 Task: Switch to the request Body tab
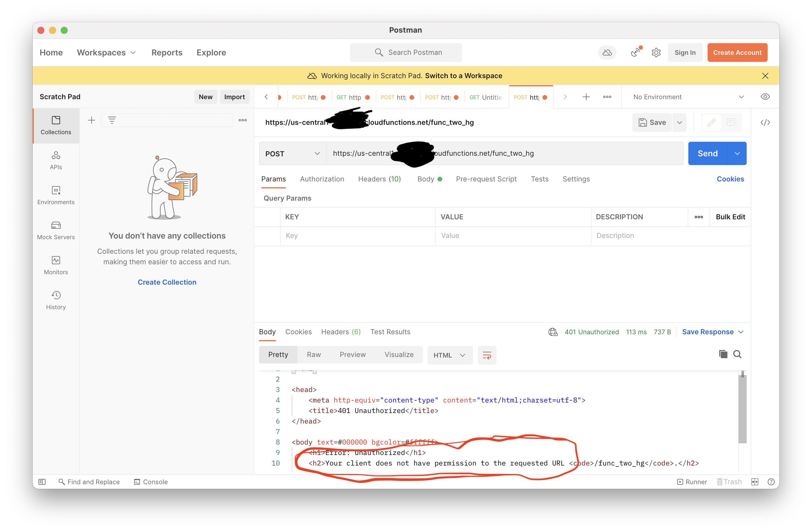(x=430, y=179)
